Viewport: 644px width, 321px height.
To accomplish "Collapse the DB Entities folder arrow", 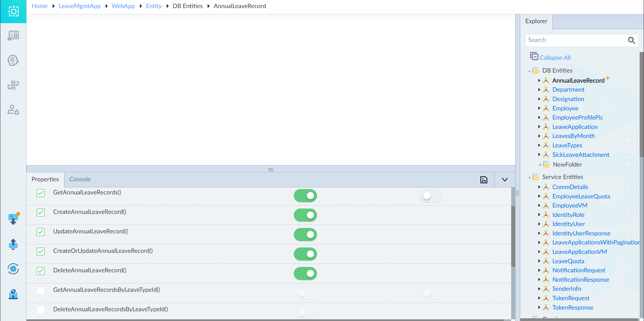I will 529,71.
